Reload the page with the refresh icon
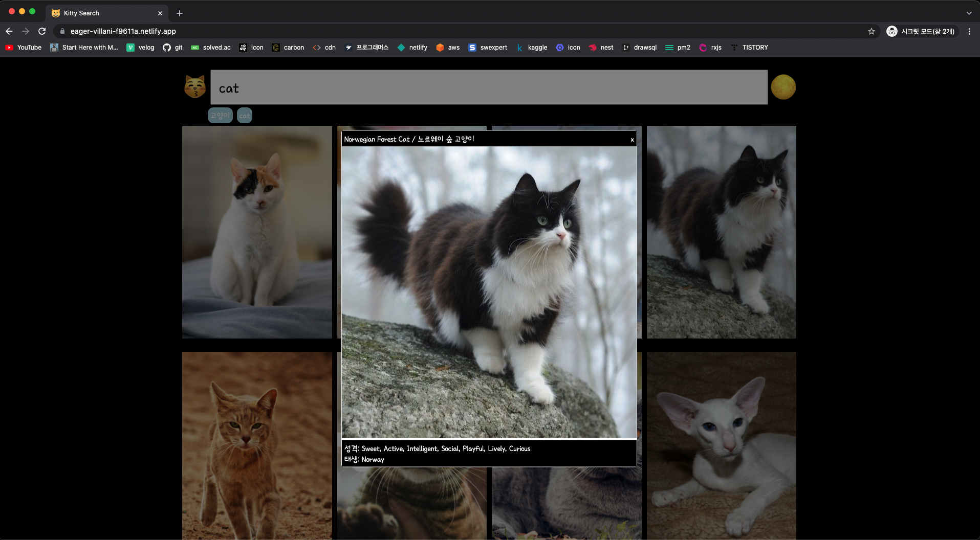Image resolution: width=980 pixels, height=540 pixels. point(42,31)
